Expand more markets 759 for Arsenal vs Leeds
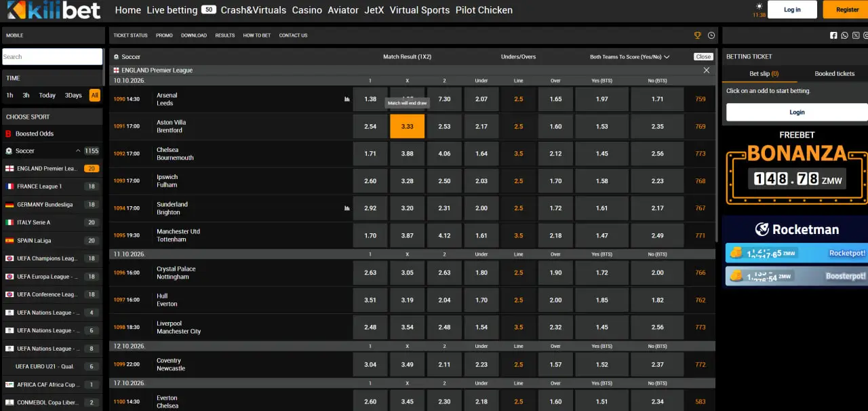The height and width of the screenshot is (411, 868). [701, 99]
